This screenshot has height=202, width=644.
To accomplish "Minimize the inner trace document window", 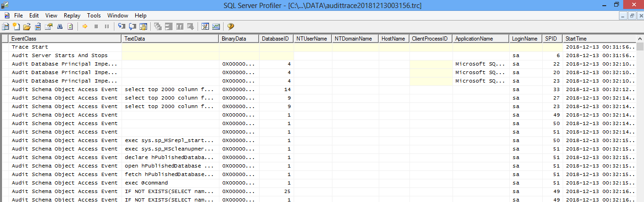I will (624, 16).
